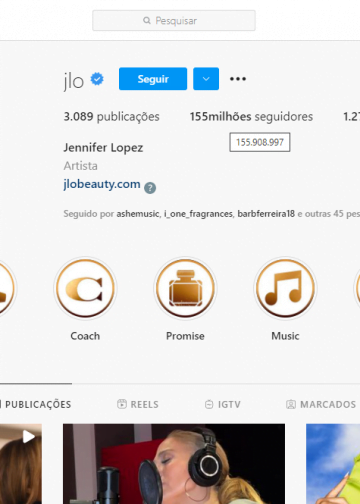Open ashemusic follower profile link
The image size is (360, 504).
(138, 214)
